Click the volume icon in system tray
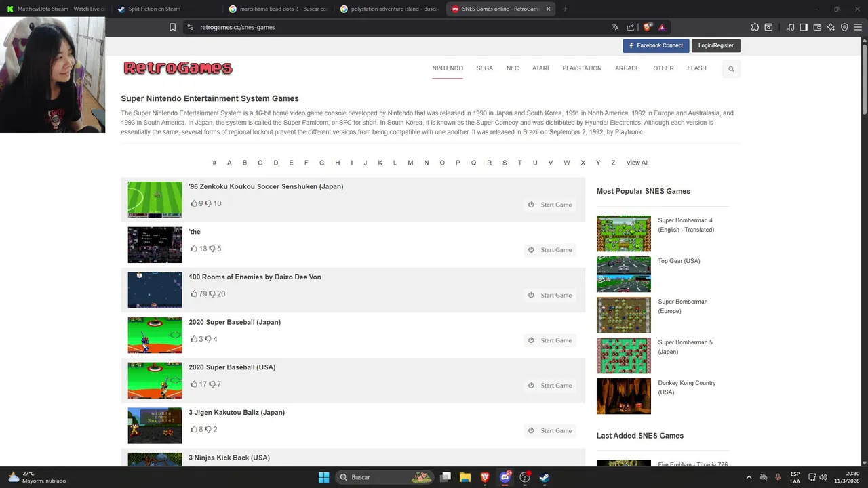This screenshot has height=488, width=868. tap(823, 477)
